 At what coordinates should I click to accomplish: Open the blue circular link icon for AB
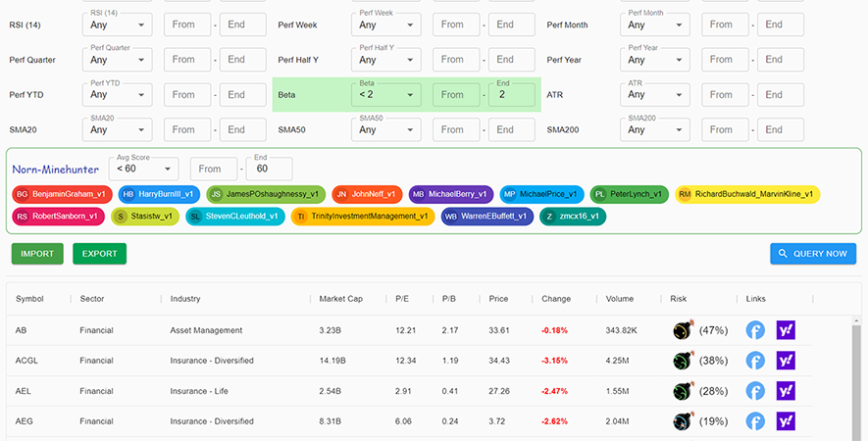point(755,330)
